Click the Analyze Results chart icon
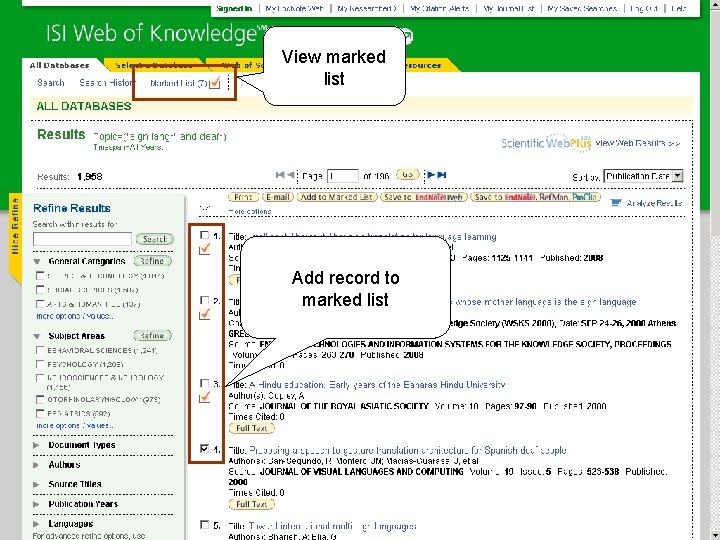Screen dimensions: 720x540 (616, 202)
